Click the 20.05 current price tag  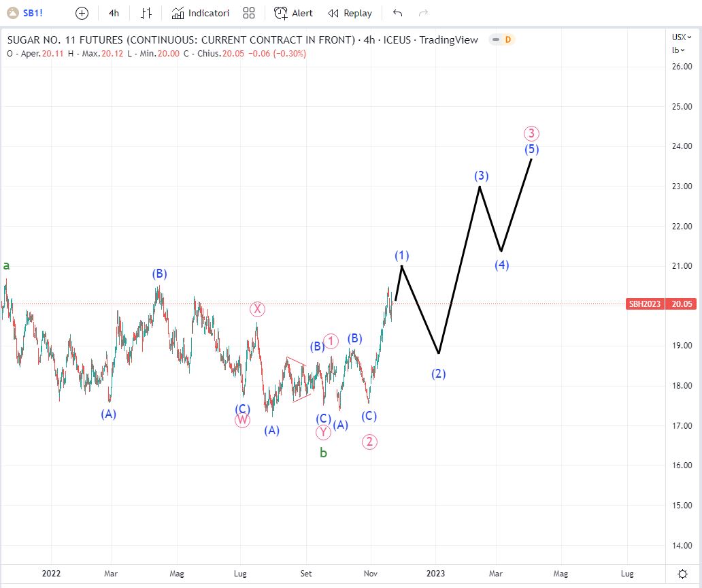(x=682, y=304)
